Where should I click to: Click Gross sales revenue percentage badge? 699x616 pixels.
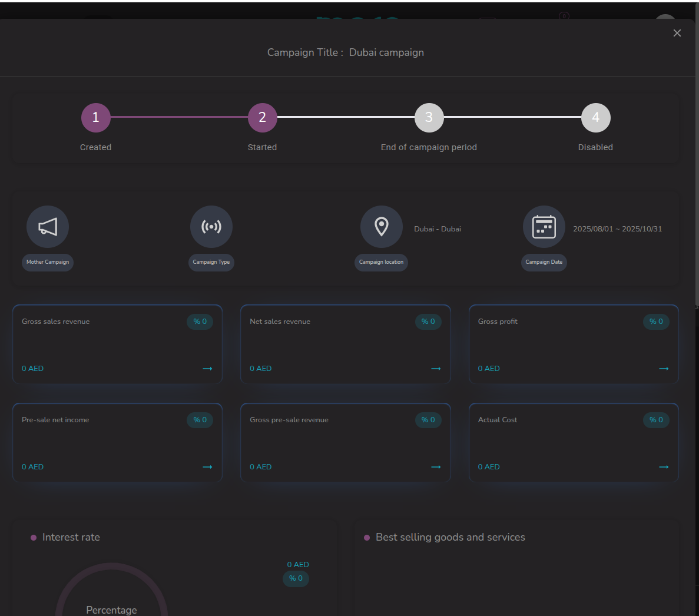(200, 322)
